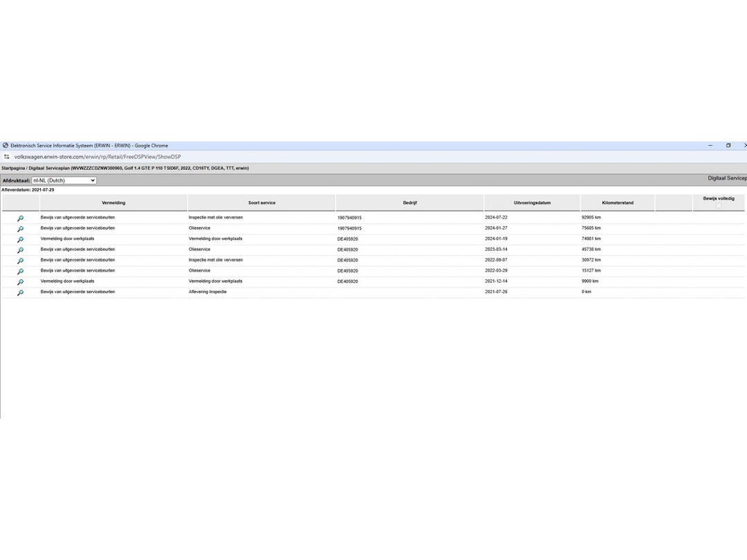Image resolution: width=747 pixels, height=560 pixels.
Task: Click the Soort service column header
Action: 261,203
